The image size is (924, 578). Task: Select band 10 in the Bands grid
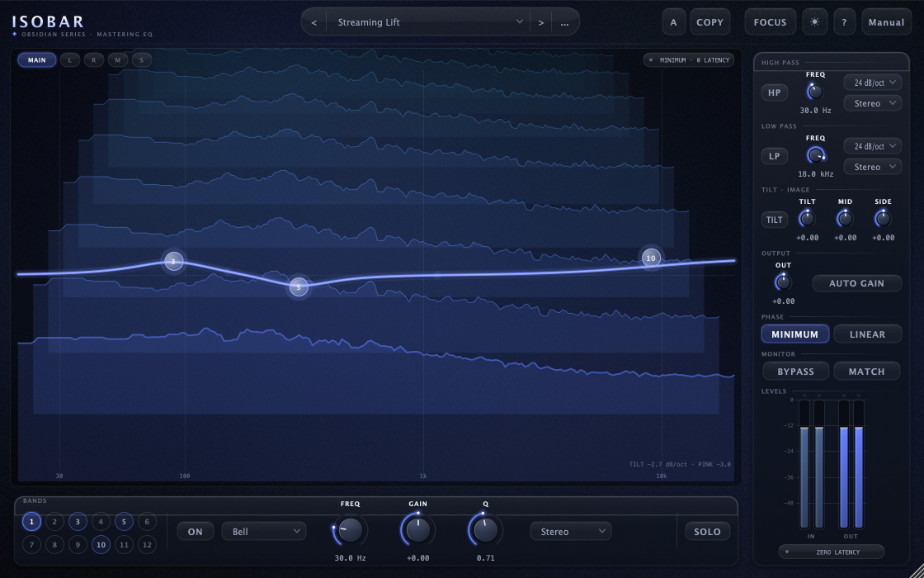click(x=101, y=544)
